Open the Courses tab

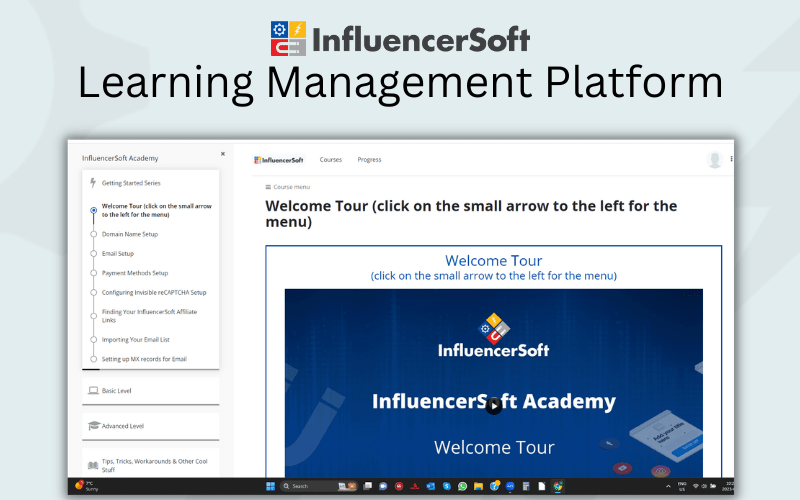[331, 160]
